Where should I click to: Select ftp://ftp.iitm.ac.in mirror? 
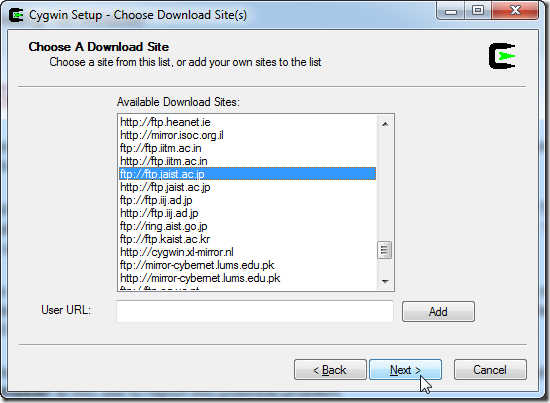[x=247, y=148]
